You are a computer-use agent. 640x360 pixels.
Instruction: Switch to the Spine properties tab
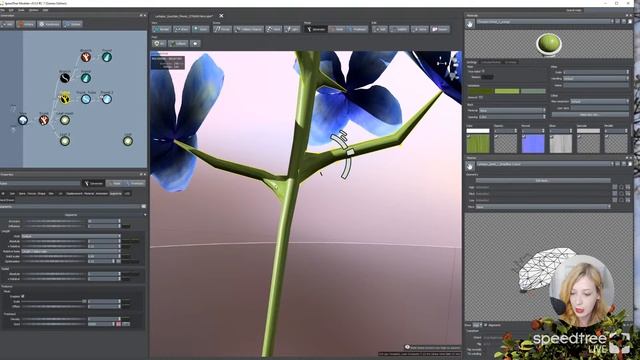coord(22,193)
